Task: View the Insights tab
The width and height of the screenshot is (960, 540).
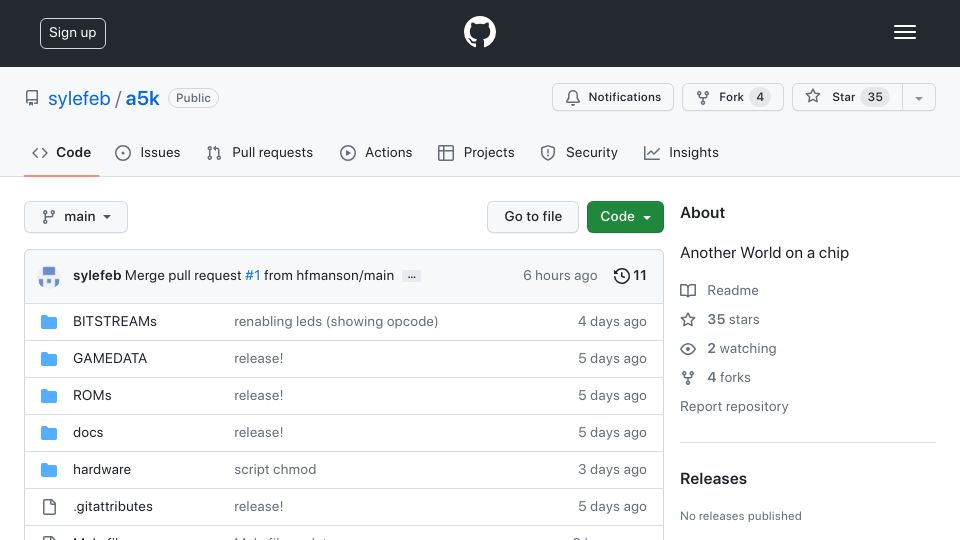Action: tap(681, 152)
